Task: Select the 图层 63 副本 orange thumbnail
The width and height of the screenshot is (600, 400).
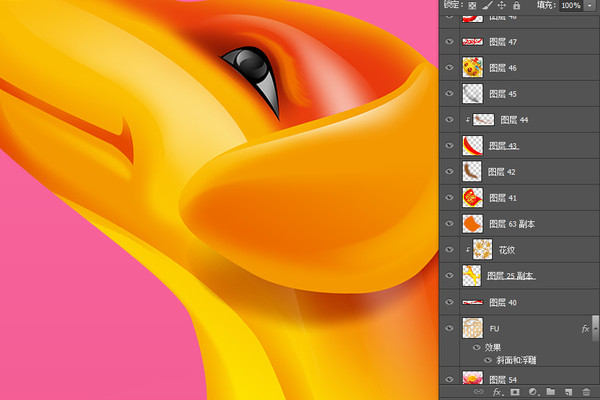Action: pos(472,224)
